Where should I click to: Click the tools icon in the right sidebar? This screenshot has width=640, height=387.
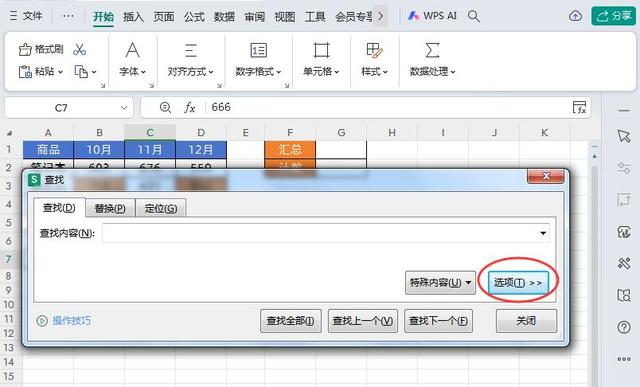click(x=624, y=263)
